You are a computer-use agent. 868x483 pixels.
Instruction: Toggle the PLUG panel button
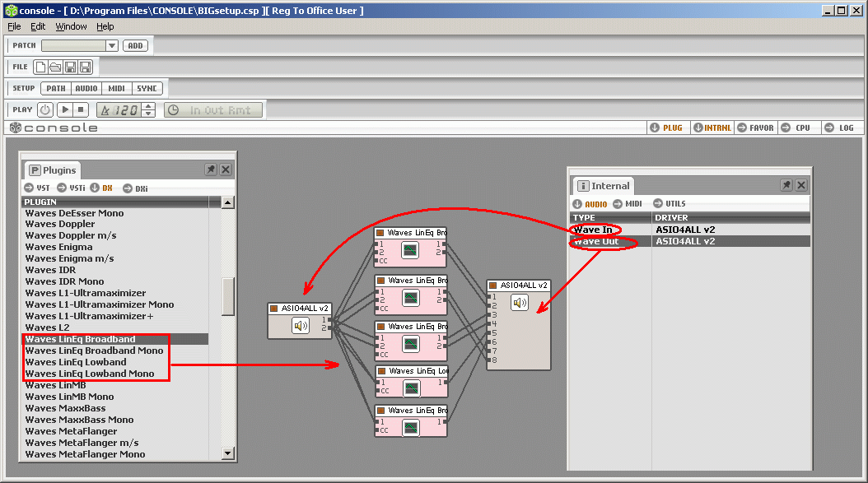[x=666, y=128]
